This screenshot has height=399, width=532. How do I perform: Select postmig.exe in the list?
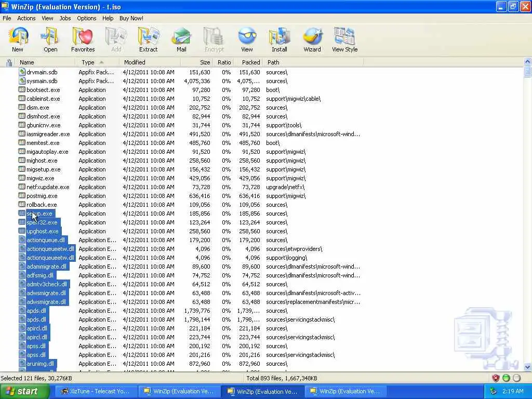click(x=42, y=196)
